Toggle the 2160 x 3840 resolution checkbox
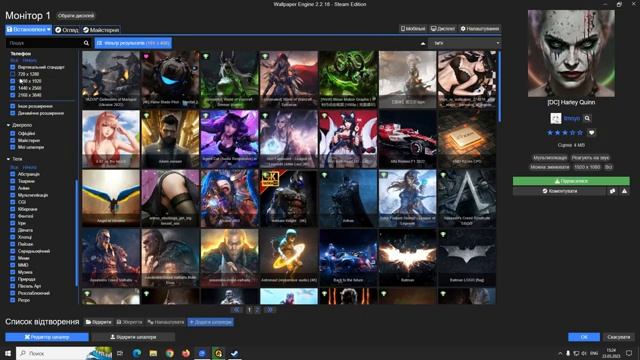The width and height of the screenshot is (640, 360). 13,95
